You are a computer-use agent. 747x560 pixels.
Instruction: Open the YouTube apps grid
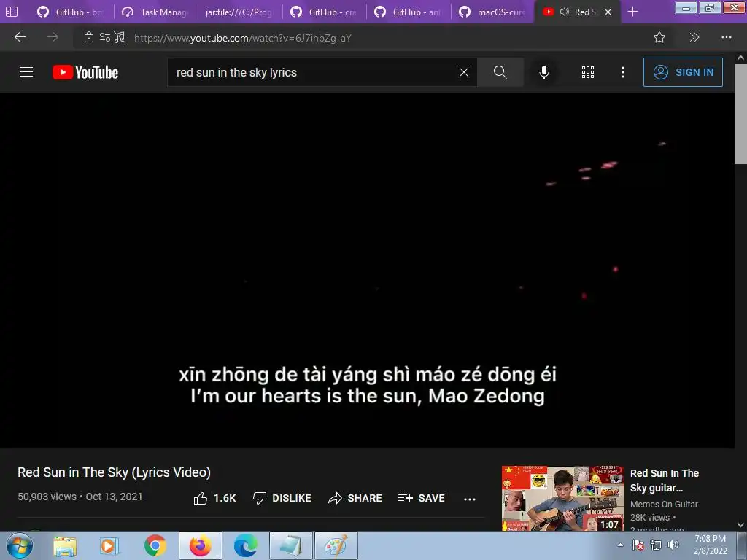[588, 72]
